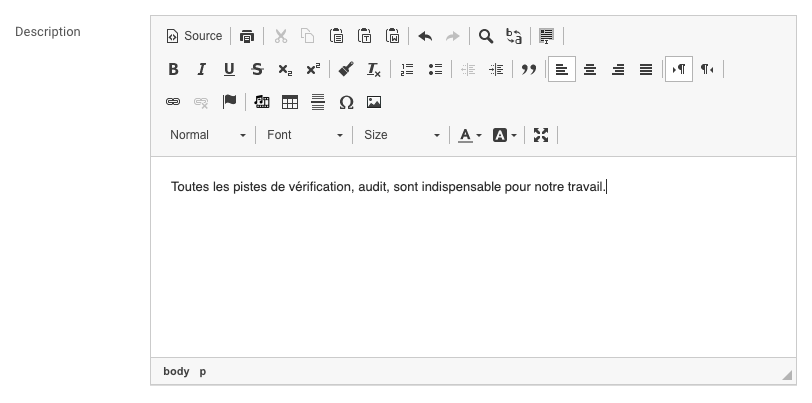Click the embed media icon
Screen dimensions: 812x403
coord(262,102)
